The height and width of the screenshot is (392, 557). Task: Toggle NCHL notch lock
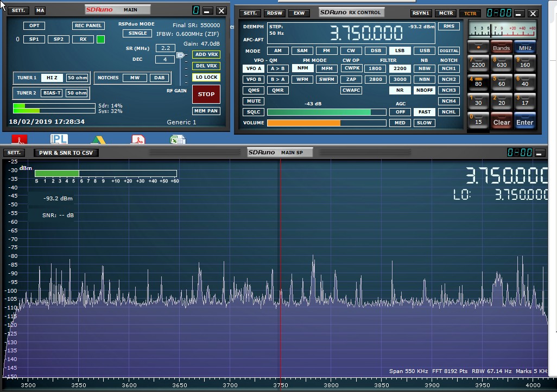pyautogui.click(x=449, y=112)
